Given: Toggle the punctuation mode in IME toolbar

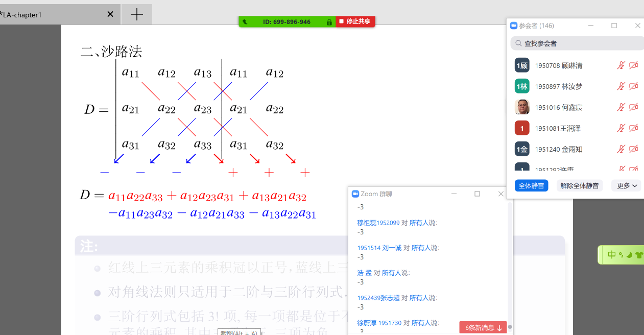Looking at the screenshot, I should (x=621, y=255).
